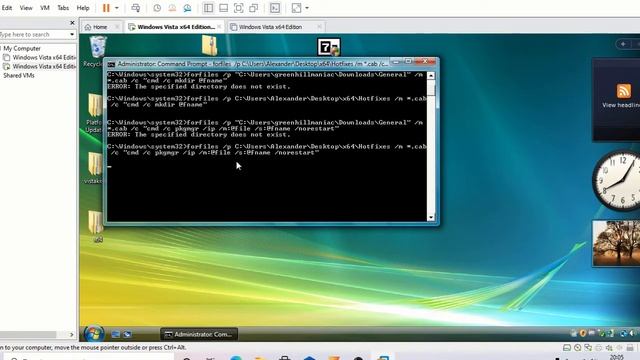Revert to snapshot using the orange clock icon

coord(172,8)
